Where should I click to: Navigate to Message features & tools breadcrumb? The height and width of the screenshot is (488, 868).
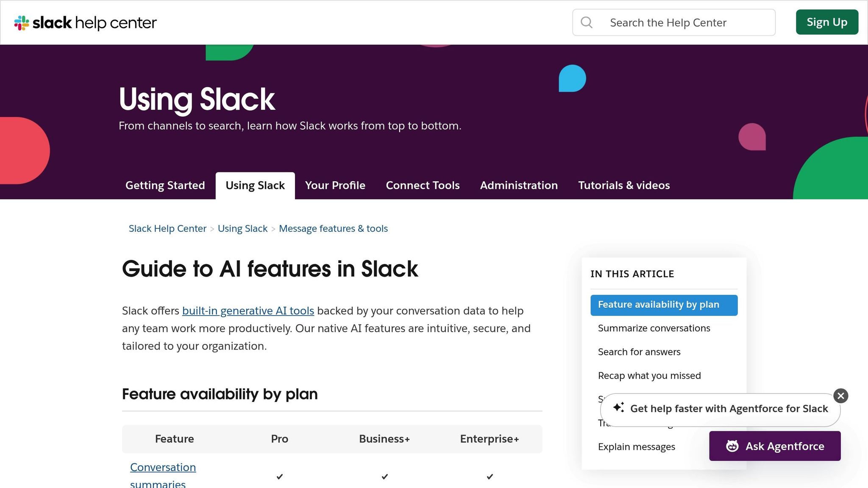[333, 228]
